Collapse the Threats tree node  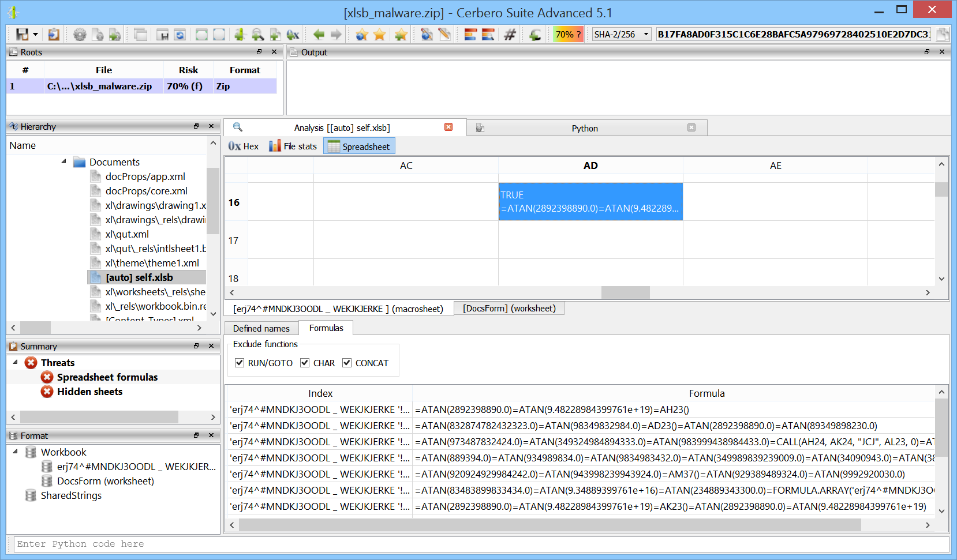[16, 363]
